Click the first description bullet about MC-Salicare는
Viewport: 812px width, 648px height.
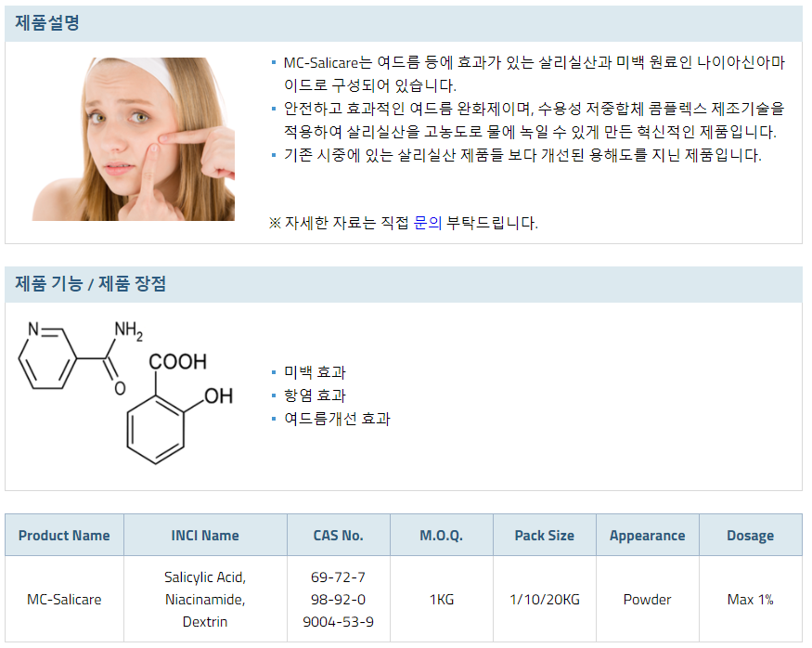click(534, 73)
